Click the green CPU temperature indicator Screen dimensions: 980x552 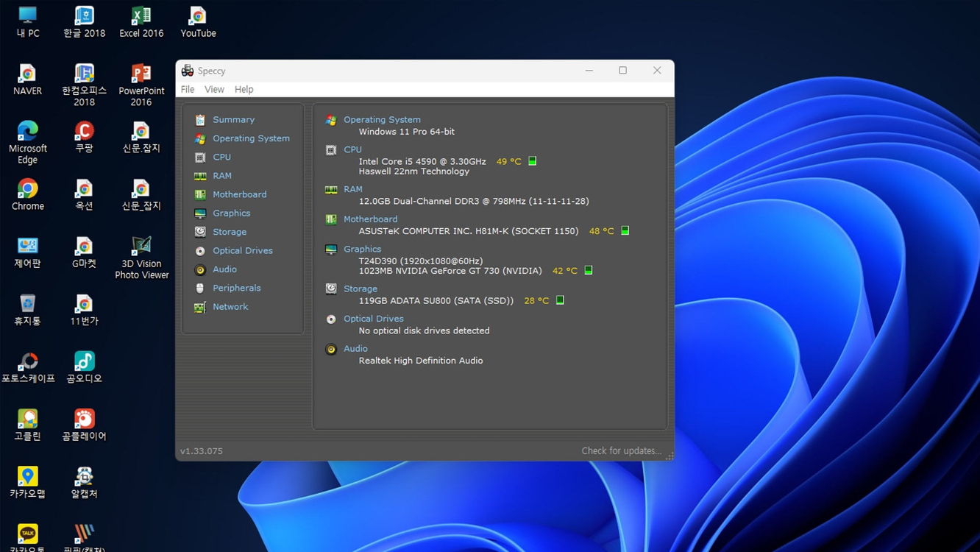(531, 160)
